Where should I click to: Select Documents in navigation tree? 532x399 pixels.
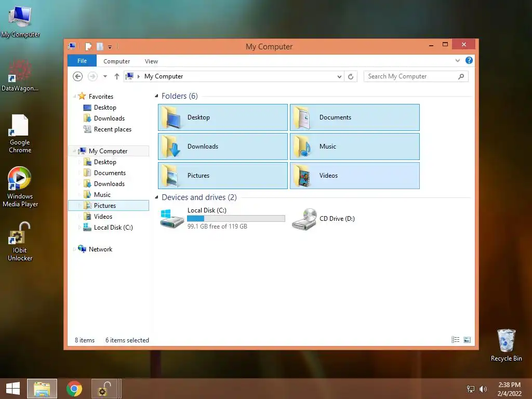click(110, 172)
